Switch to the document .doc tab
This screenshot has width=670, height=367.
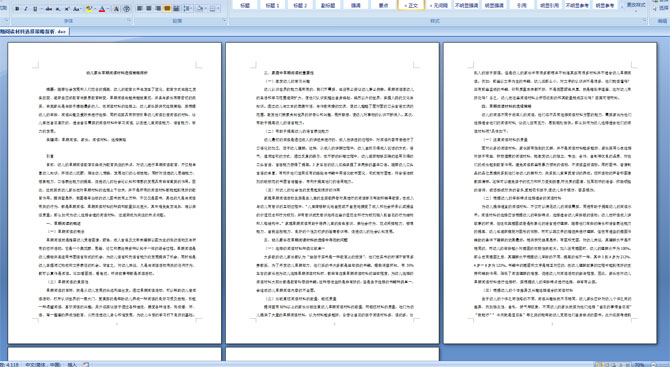(34, 31)
